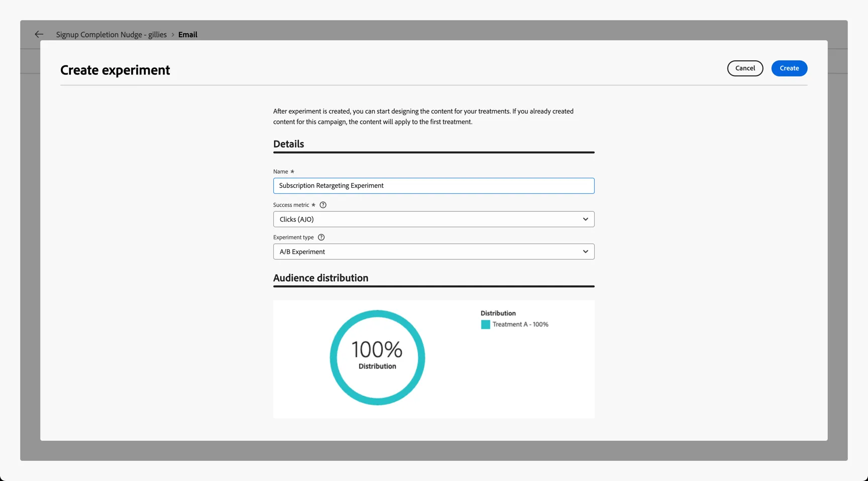Open the Clicks (AJO) success metric dropdown
Viewport: 868px width, 481px height.
pos(433,219)
